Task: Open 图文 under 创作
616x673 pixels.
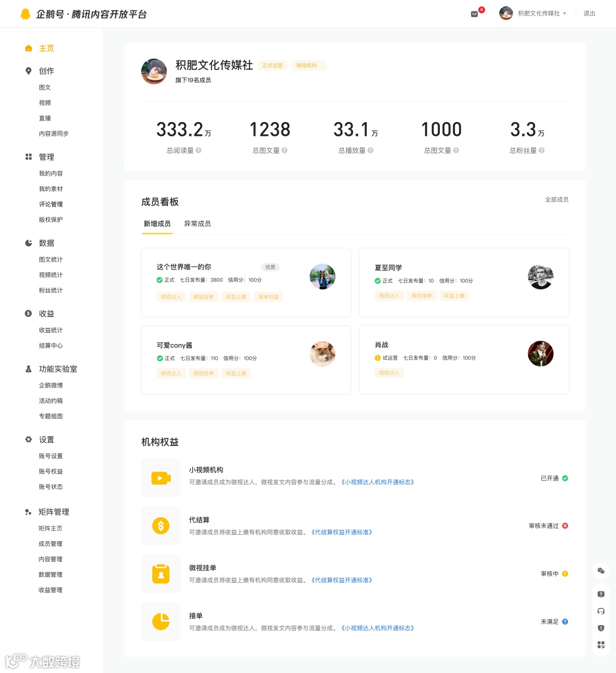Action: (44, 87)
